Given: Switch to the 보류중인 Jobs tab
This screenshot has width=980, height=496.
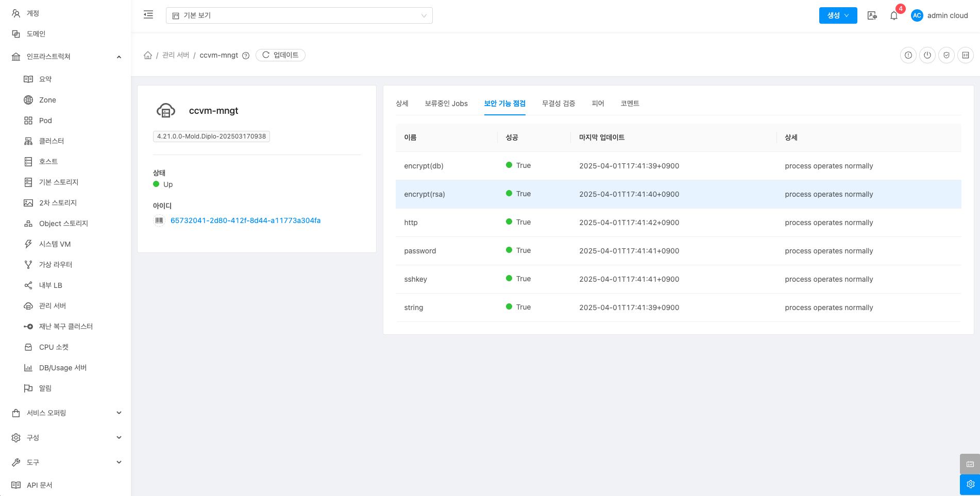Looking at the screenshot, I should [x=446, y=104].
